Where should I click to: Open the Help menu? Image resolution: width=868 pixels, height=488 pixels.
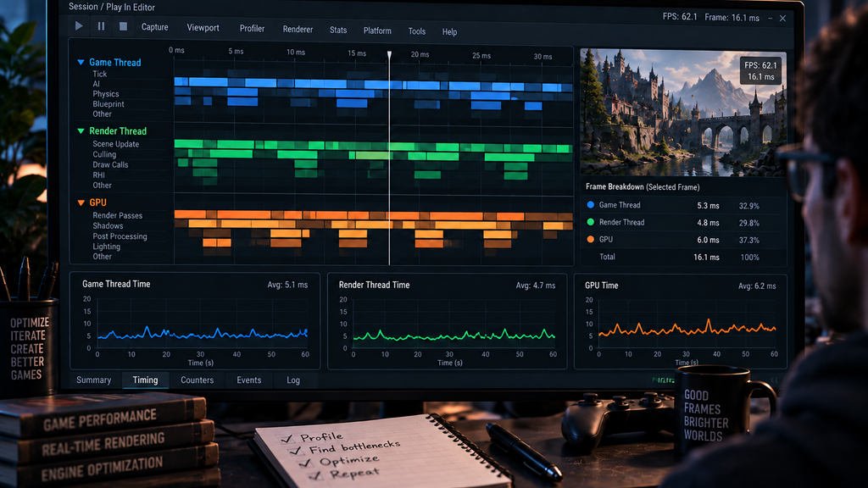tap(449, 32)
